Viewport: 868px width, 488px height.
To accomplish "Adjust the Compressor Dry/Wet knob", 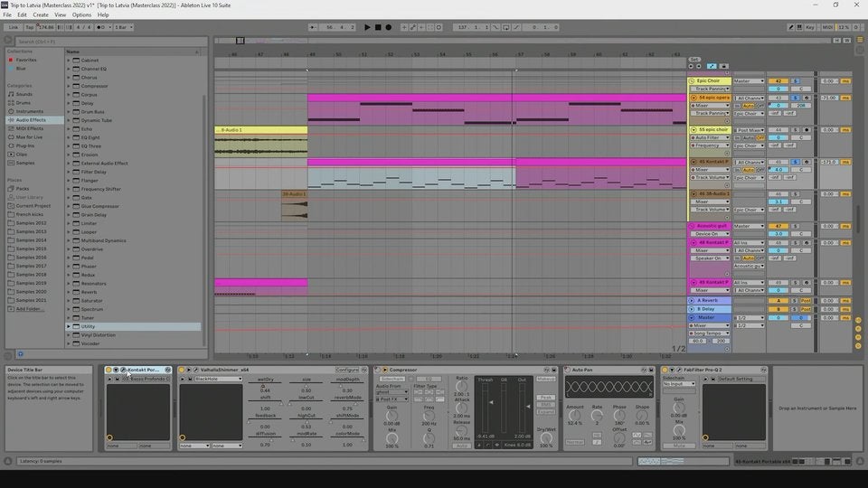I will coord(546,436).
